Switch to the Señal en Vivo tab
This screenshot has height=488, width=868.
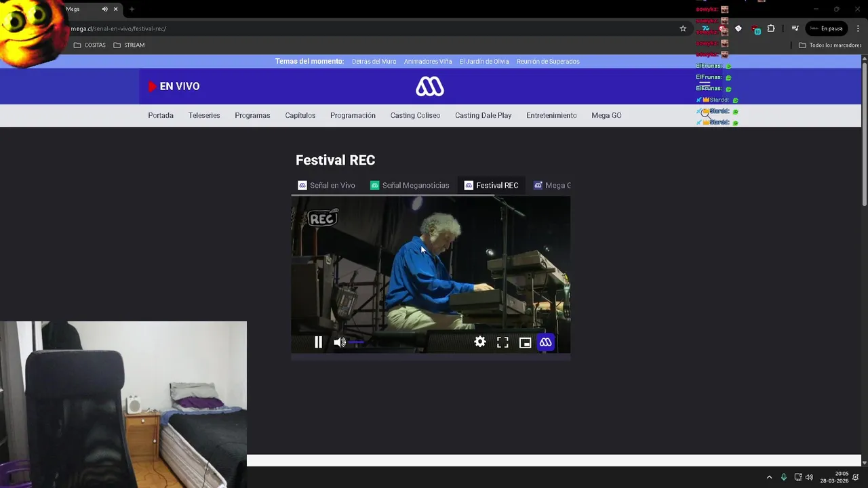pos(327,185)
